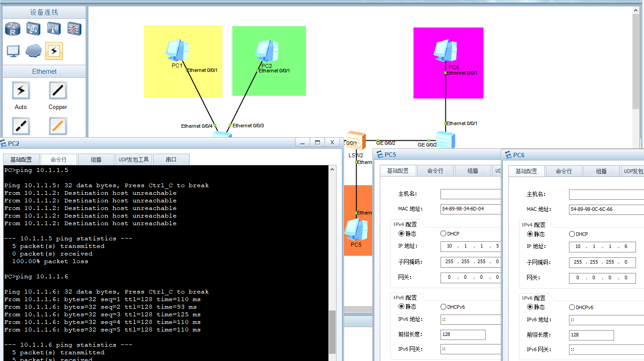Screen dimensions: 644x361
Task: Click IPv6 地址 field in PC6 window
Action: coord(606,320)
